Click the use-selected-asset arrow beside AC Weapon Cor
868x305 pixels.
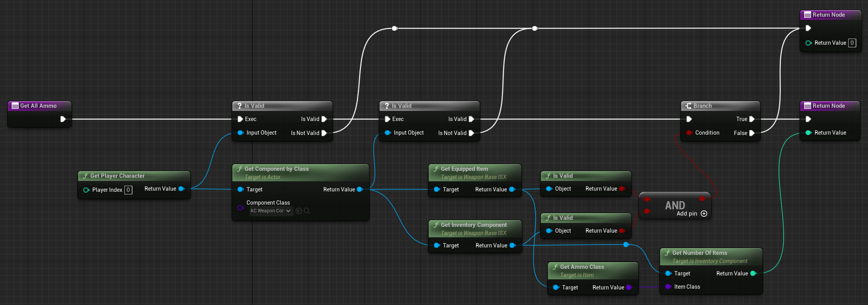point(299,211)
